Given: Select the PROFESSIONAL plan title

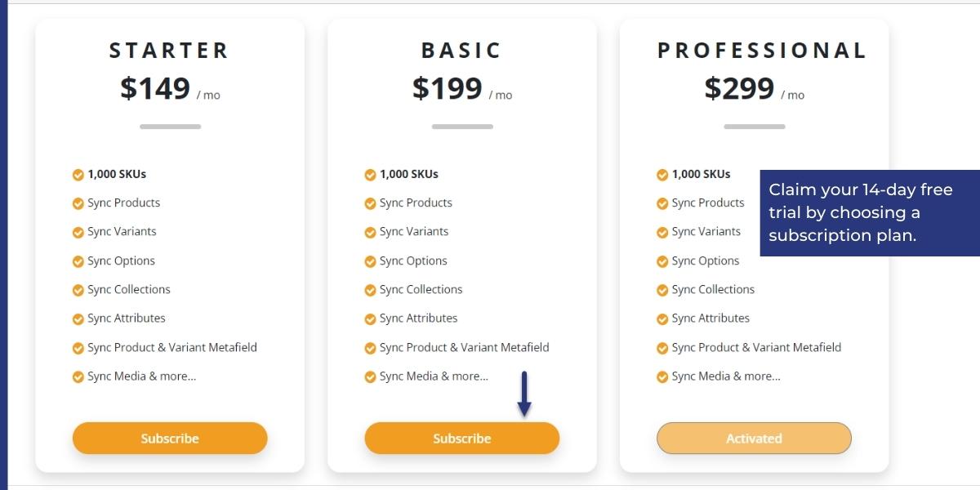Looking at the screenshot, I should [x=762, y=51].
